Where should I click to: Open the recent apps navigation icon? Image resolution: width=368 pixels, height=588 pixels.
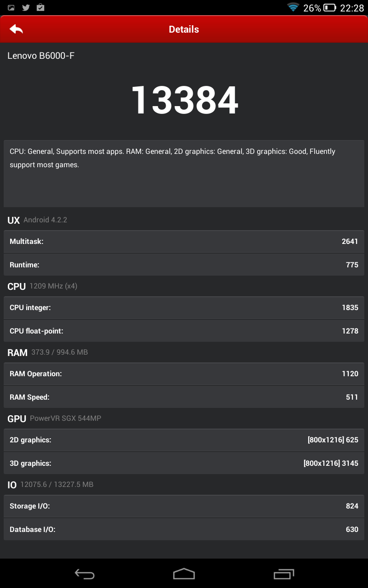[283, 574]
